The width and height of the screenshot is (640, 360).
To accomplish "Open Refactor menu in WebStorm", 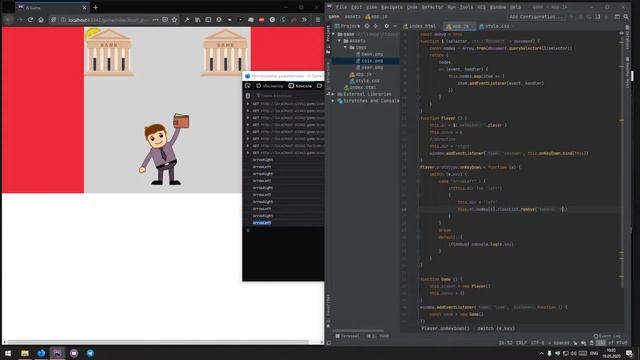I will (x=432, y=7).
